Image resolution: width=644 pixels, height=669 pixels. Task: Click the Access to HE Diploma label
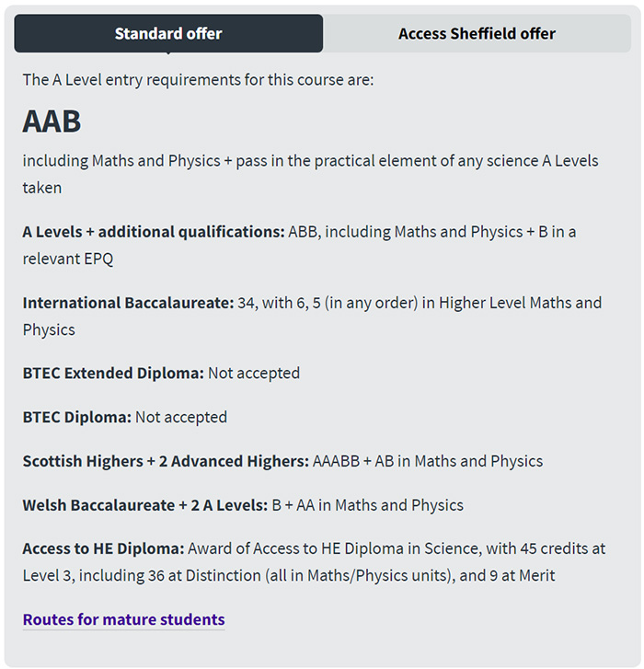tap(103, 548)
